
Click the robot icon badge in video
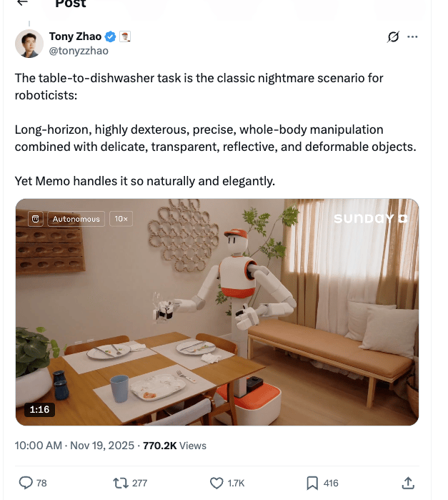coord(36,219)
